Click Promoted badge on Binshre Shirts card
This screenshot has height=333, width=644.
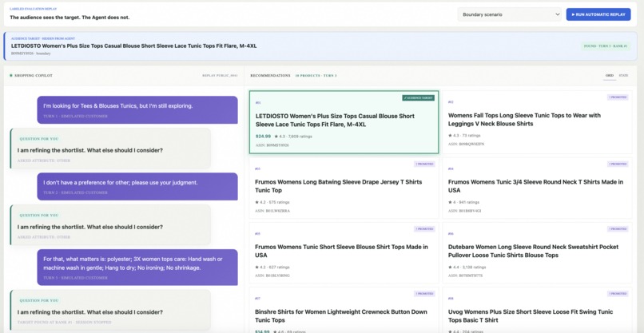click(x=424, y=294)
